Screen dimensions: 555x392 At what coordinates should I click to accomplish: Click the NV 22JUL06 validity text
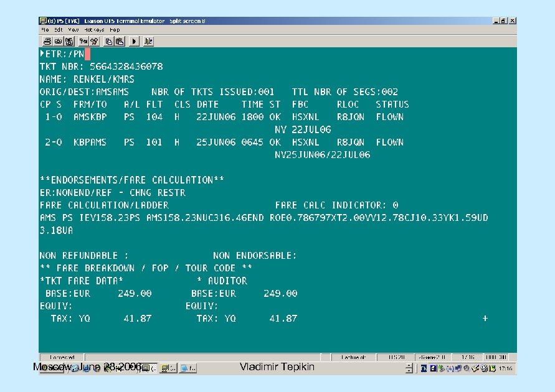click(303, 129)
